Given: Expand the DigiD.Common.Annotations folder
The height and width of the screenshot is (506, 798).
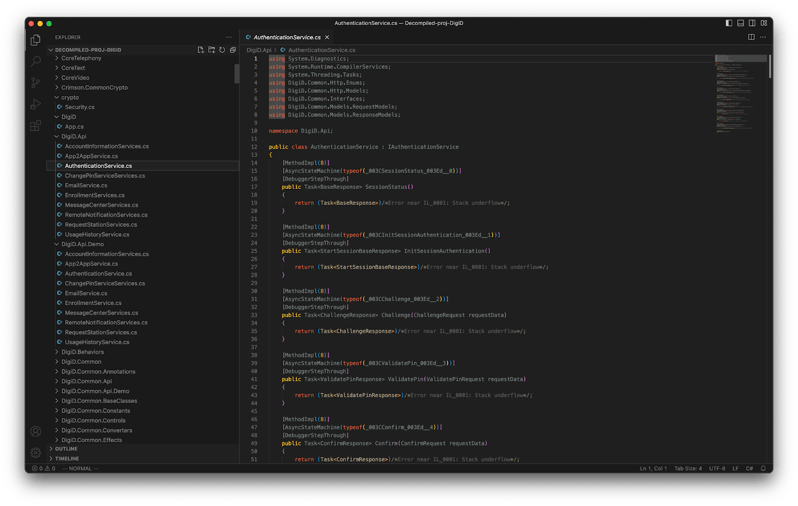Looking at the screenshot, I should [98, 371].
